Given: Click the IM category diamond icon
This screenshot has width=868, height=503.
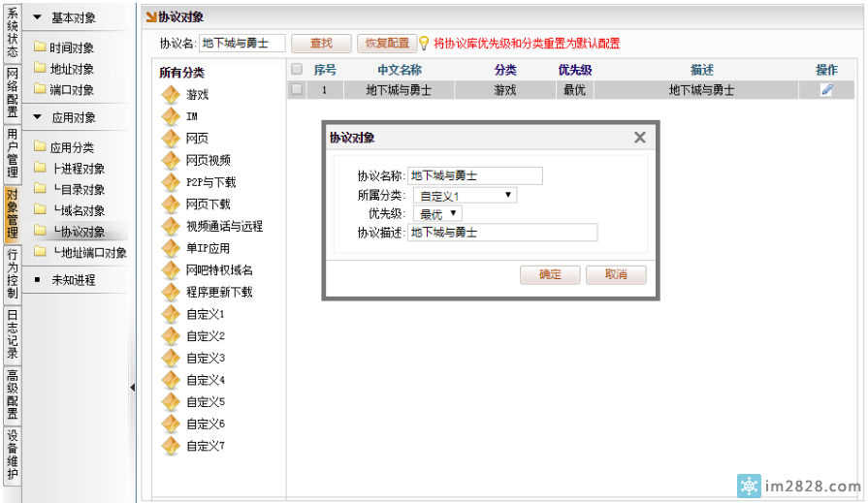Looking at the screenshot, I should click(x=171, y=116).
